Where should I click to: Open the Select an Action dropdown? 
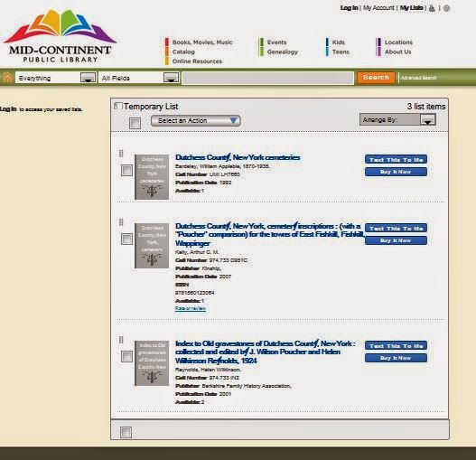(196, 120)
